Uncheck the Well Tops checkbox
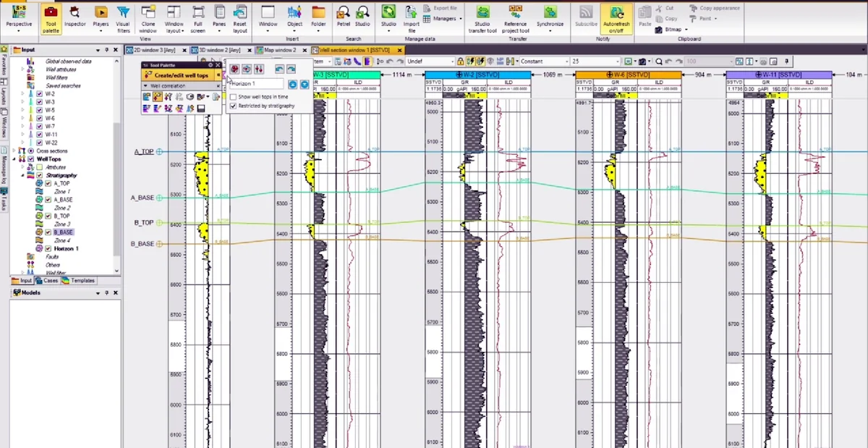Screen dimensions: 868x448 coord(30,159)
